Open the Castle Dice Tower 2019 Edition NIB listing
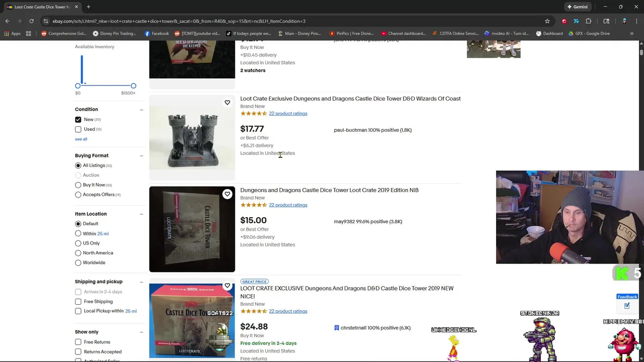This screenshot has width=644, height=362. [x=329, y=190]
